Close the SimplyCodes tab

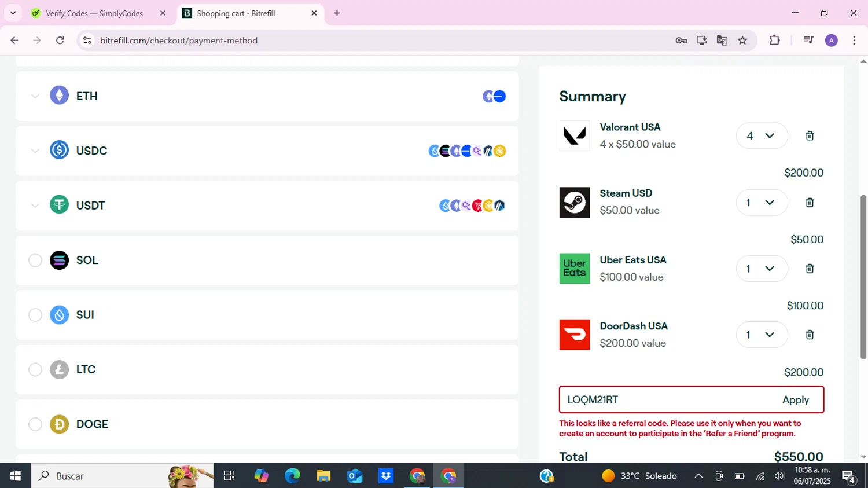163,13
